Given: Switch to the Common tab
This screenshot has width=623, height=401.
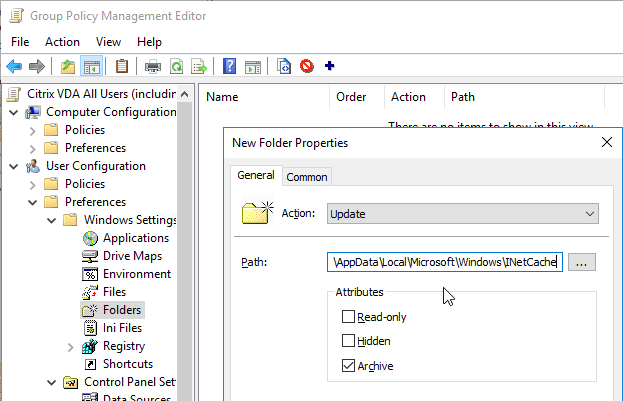Looking at the screenshot, I should click(307, 177).
